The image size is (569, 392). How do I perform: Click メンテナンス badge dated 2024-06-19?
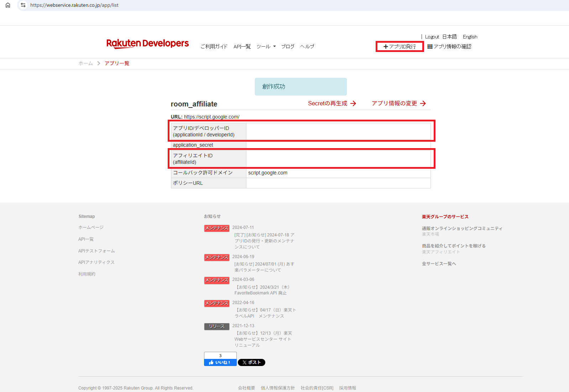pos(216,257)
